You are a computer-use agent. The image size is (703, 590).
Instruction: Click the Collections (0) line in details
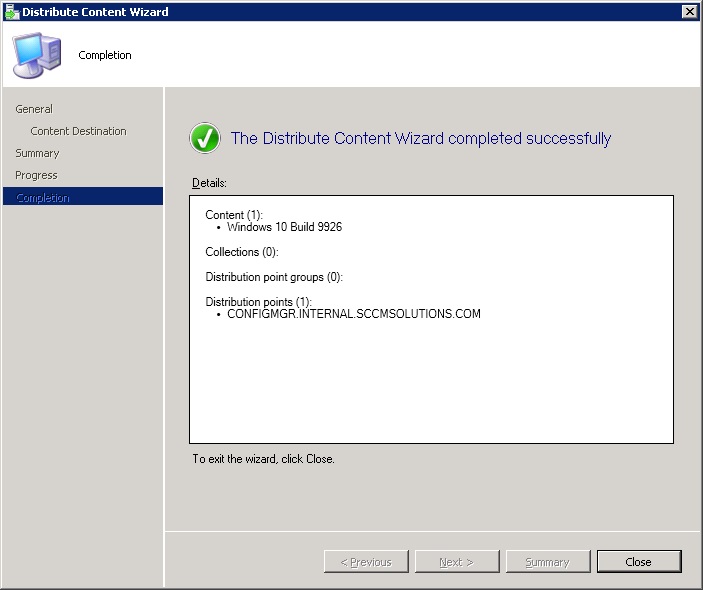click(242, 252)
